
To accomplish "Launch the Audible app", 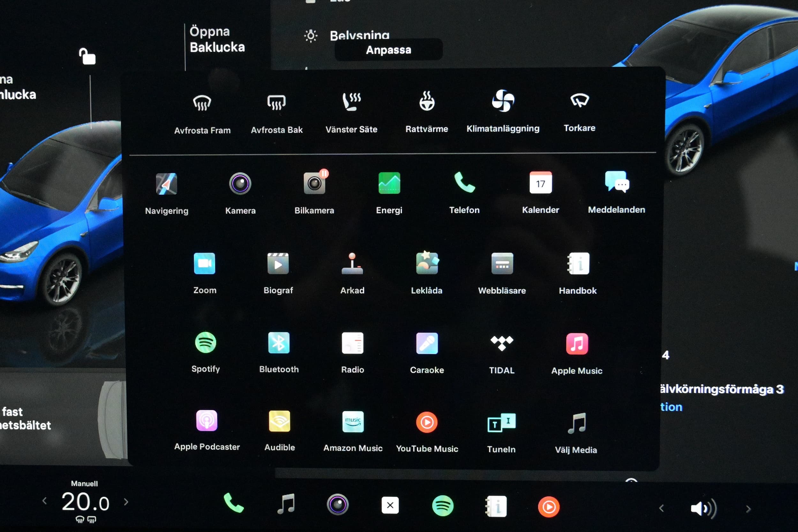I will 280,431.
